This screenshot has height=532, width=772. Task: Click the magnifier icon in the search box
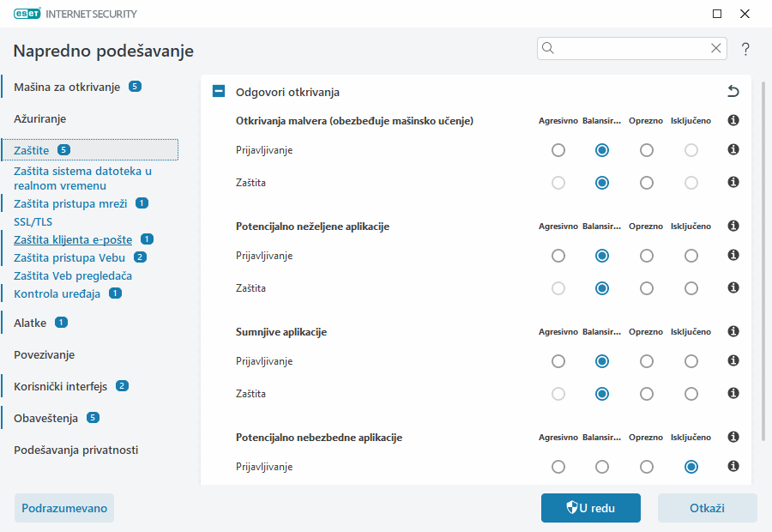pos(547,48)
